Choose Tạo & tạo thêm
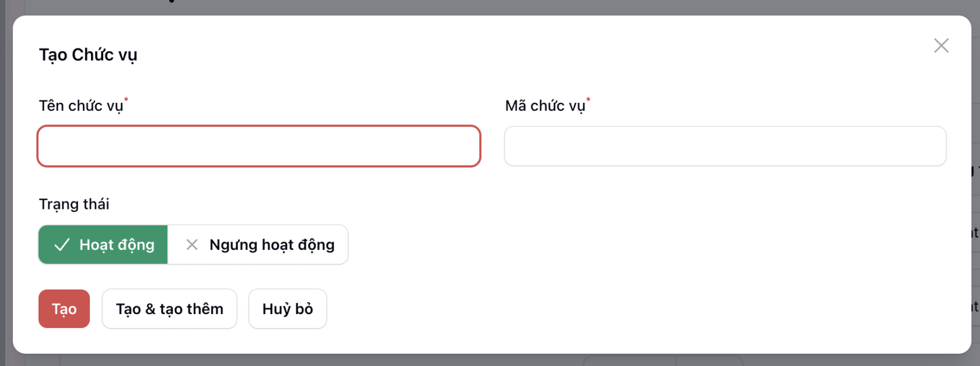980x366 pixels. 169,309
